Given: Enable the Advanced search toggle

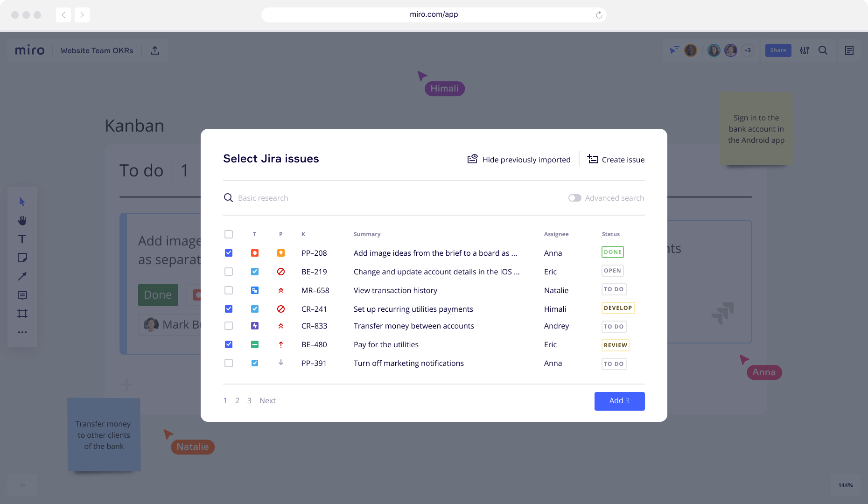Looking at the screenshot, I should (x=574, y=198).
